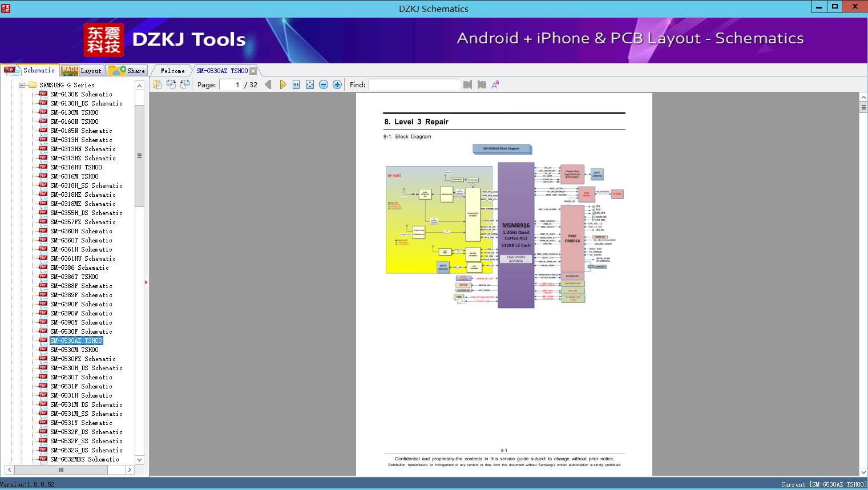
Task: Click the tree horizontal scroll-right arrow
Action: [130, 469]
